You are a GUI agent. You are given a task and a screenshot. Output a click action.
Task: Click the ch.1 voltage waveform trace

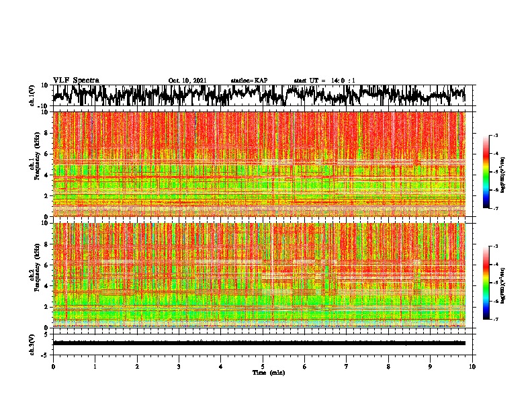(x=259, y=95)
